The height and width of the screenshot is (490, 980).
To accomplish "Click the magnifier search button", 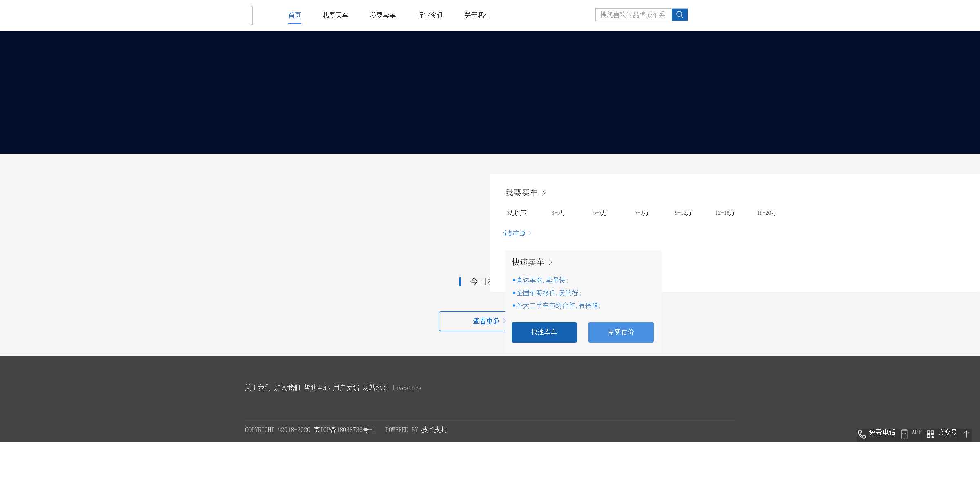I will click(679, 15).
